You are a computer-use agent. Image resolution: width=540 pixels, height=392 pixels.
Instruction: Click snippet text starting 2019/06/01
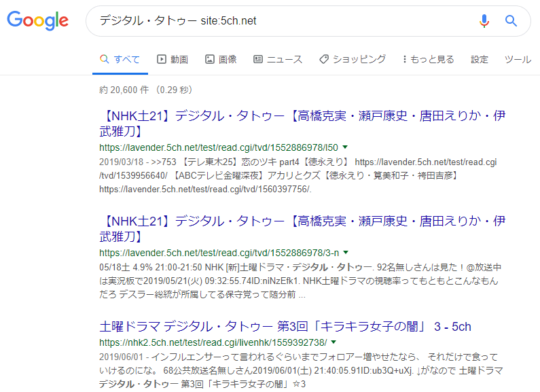(x=302, y=371)
